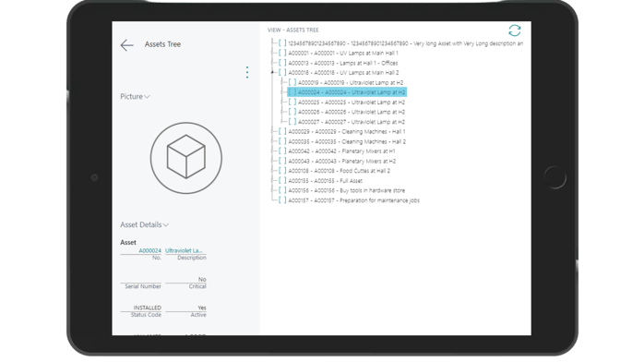Select A000042 - Planetary Mixers at H1
The width and height of the screenshot is (644, 362).
coord(341,151)
